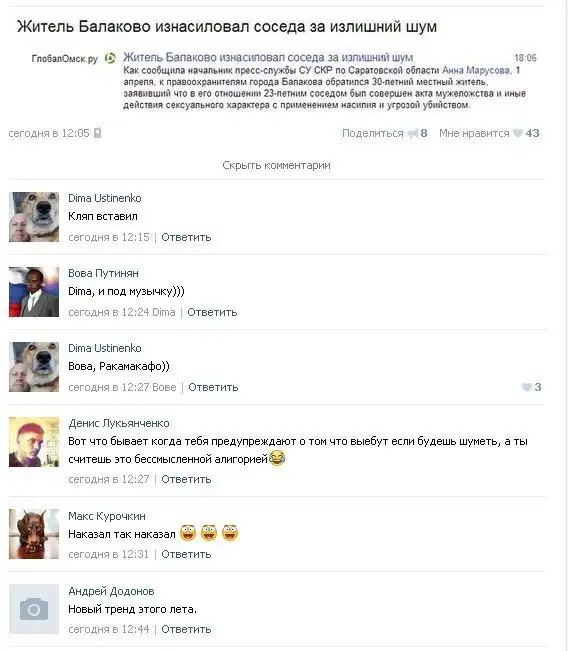Click Поделиться to share the post
The width and height of the screenshot is (569, 651).
pyautogui.click(x=373, y=133)
